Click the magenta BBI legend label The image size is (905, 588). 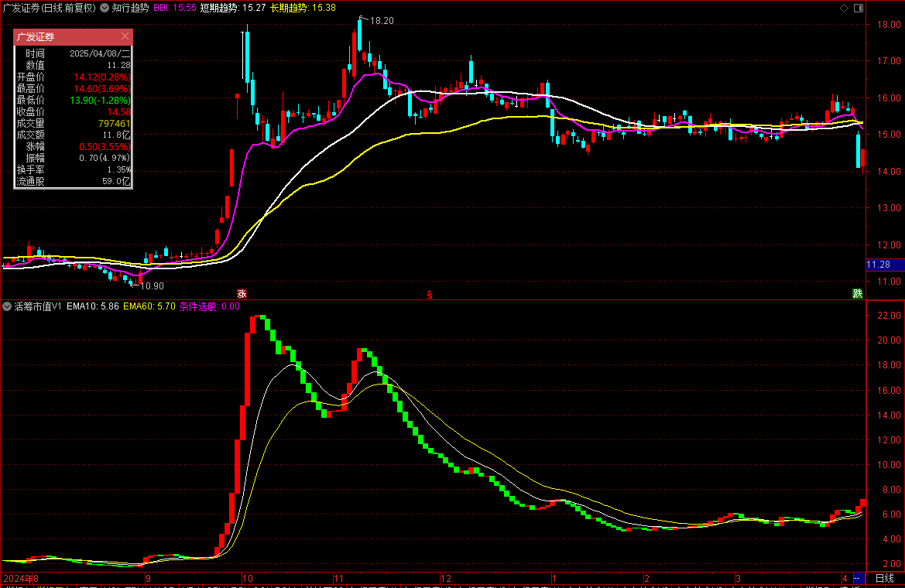tap(162, 8)
